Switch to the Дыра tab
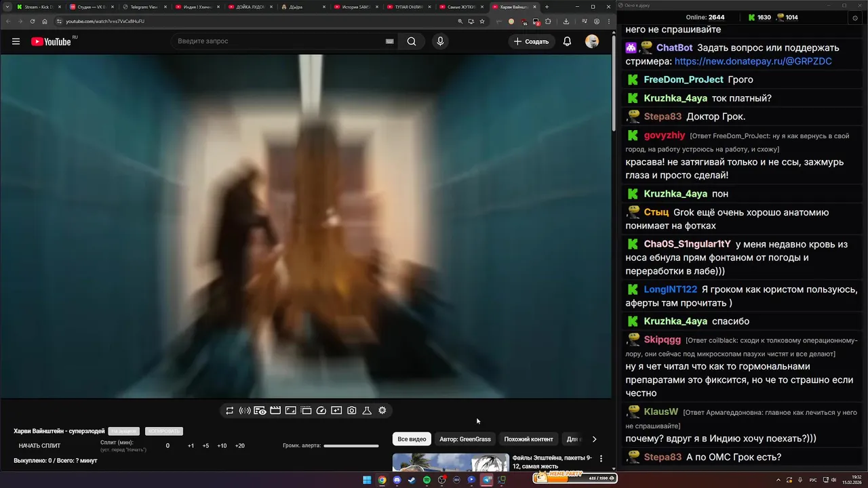 pos(303,7)
